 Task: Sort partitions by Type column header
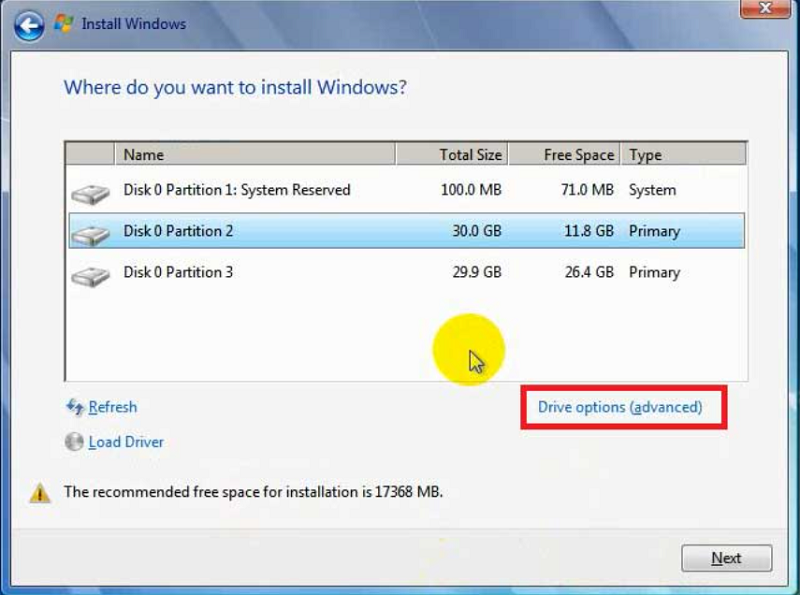(x=683, y=155)
